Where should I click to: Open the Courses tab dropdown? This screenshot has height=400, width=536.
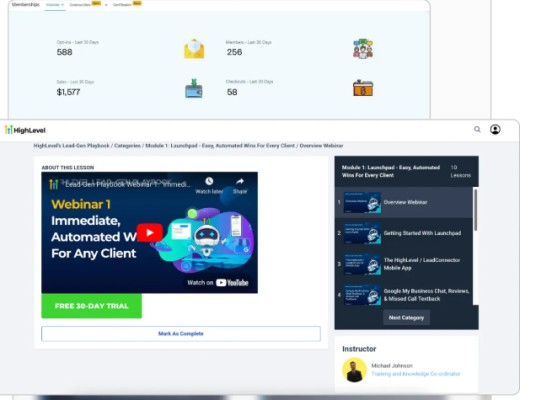(x=55, y=5)
